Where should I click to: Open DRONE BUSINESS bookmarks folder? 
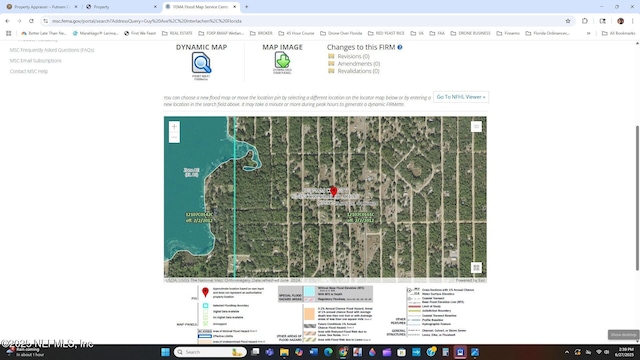(x=470, y=33)
